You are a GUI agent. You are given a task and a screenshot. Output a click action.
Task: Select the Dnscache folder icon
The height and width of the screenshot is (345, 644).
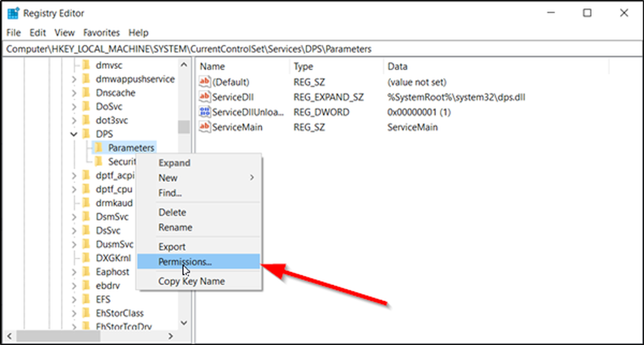87,92
